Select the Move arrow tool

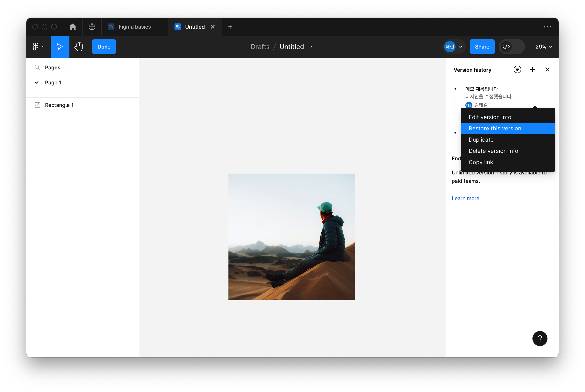(60, 47)
